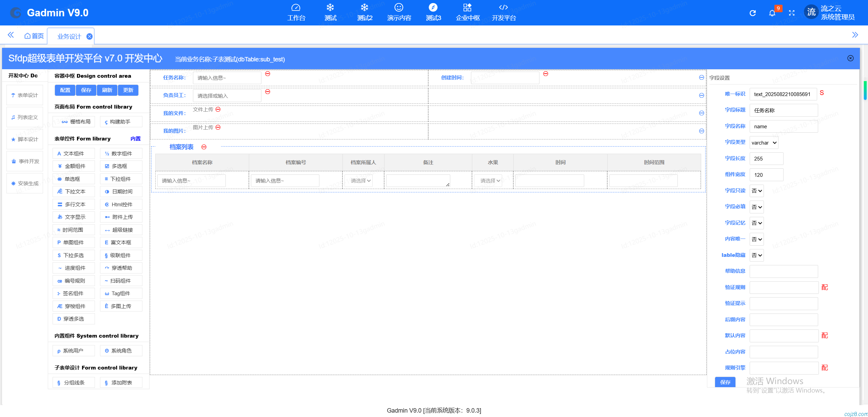Delete the 档案列表 sub-table via red minus
Screen dimensions: 868x417
click(x=204, y=147)
